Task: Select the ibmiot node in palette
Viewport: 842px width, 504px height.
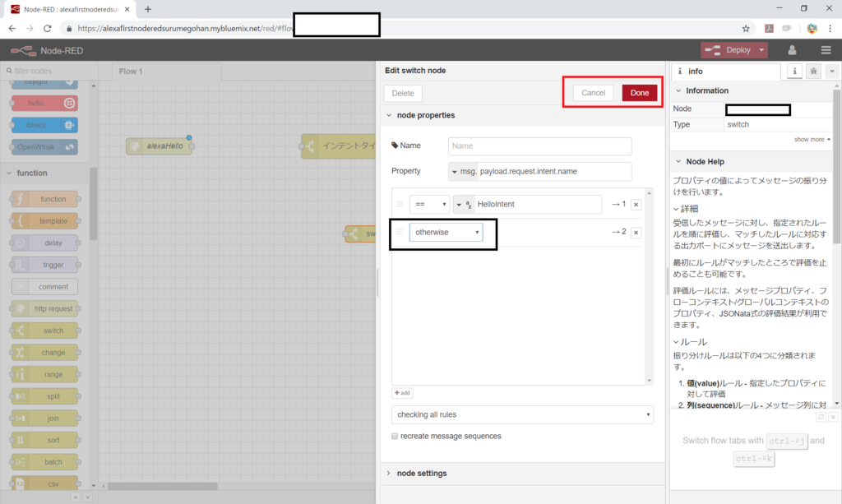Action: tap(44, 125)
